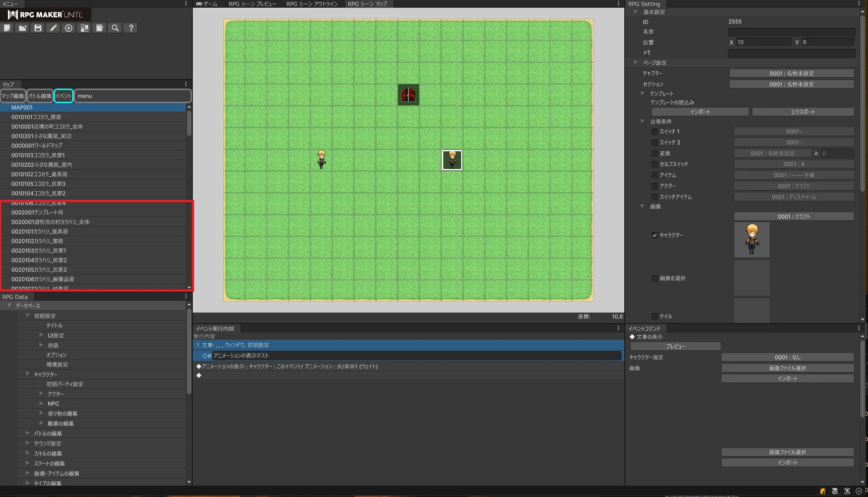Click the menu search input field
868x497 pixels.
(132, 96)
